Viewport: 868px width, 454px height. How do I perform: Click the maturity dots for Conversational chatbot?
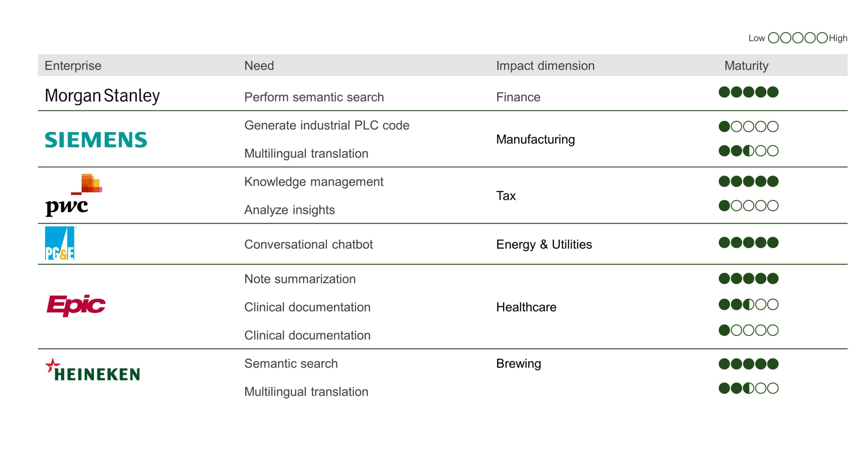tap(748, 243)
